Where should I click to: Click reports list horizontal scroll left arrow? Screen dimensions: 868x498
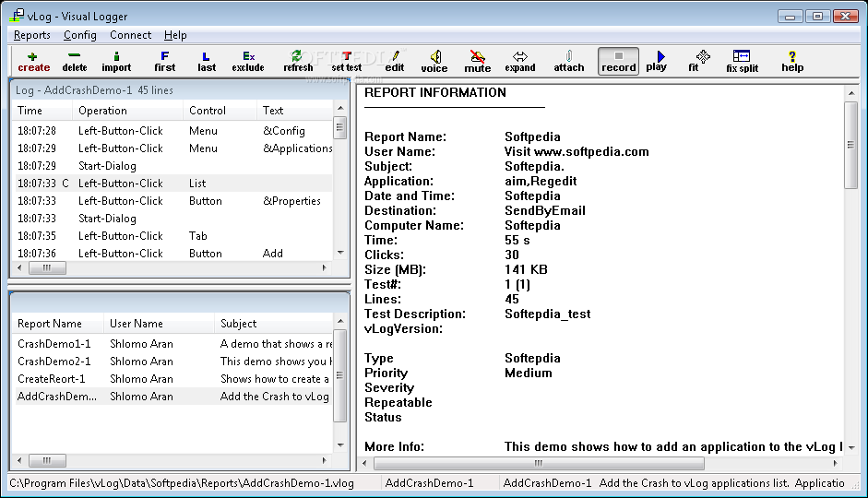pyautogui.click(x=20, y=460)
